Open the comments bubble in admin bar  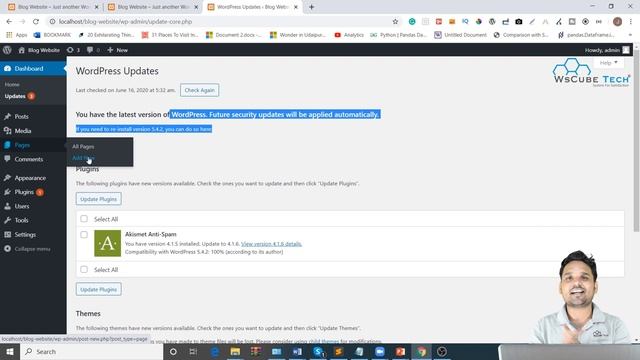[x=93, y=50]
